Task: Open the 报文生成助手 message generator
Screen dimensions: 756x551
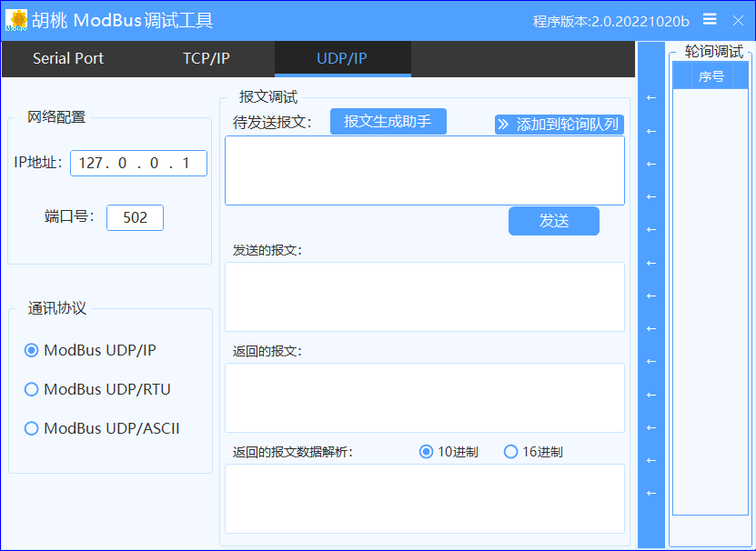Action: [388, 121]
